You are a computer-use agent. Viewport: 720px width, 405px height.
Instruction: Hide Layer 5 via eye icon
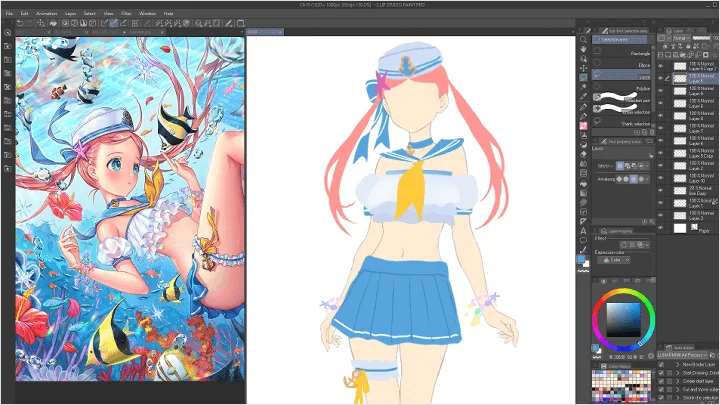point(661,79)
